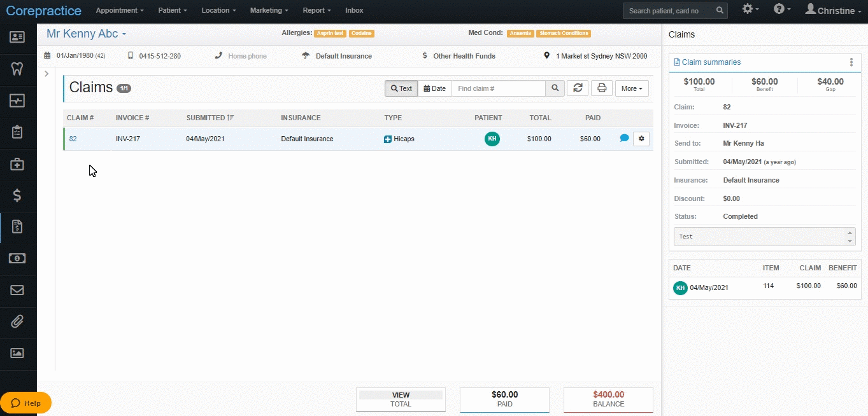Focus the Find claim # field

[499, 88]
